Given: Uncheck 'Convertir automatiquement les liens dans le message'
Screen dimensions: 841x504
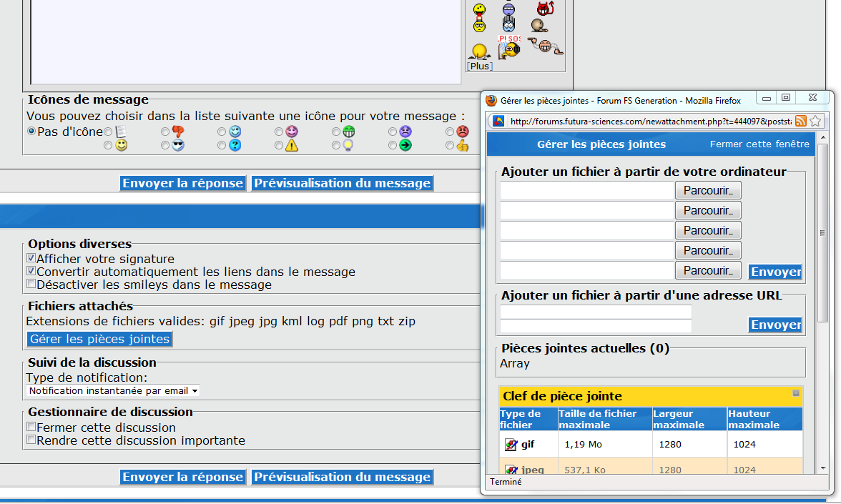Looking at the screenshot, I should pyautogui.click(x=31, y=271).
